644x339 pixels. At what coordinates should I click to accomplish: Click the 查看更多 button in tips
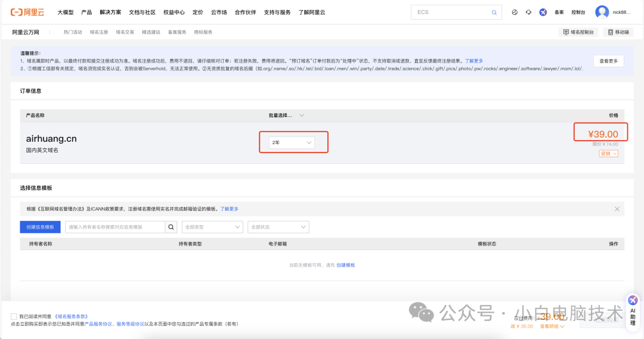click(609, 61)
